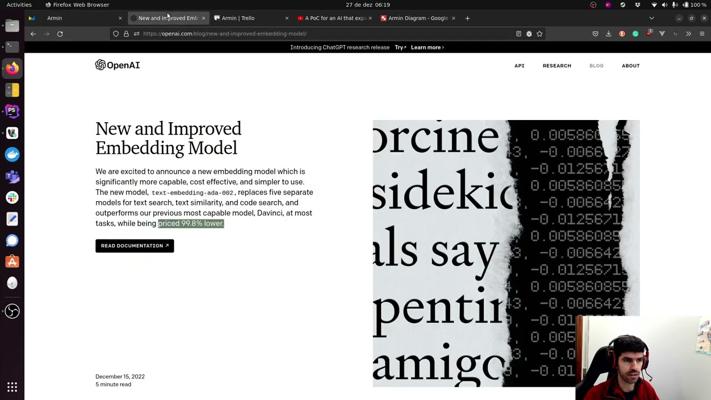Screen dimensions: 711x400
Task: Expand the list all tabs chevron
Action: (652, 18)
